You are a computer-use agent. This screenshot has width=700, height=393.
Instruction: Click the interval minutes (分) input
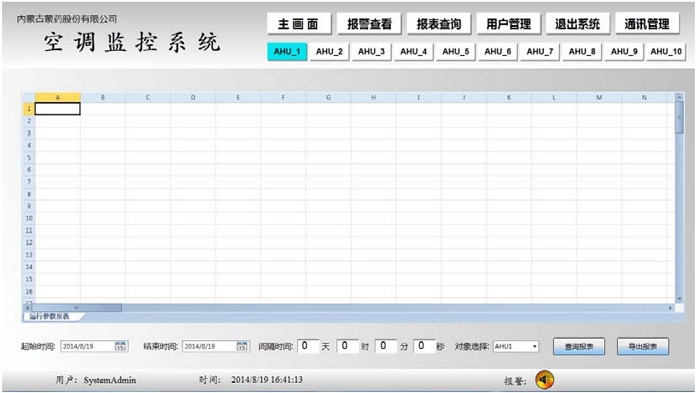click(x=386, y=346)
